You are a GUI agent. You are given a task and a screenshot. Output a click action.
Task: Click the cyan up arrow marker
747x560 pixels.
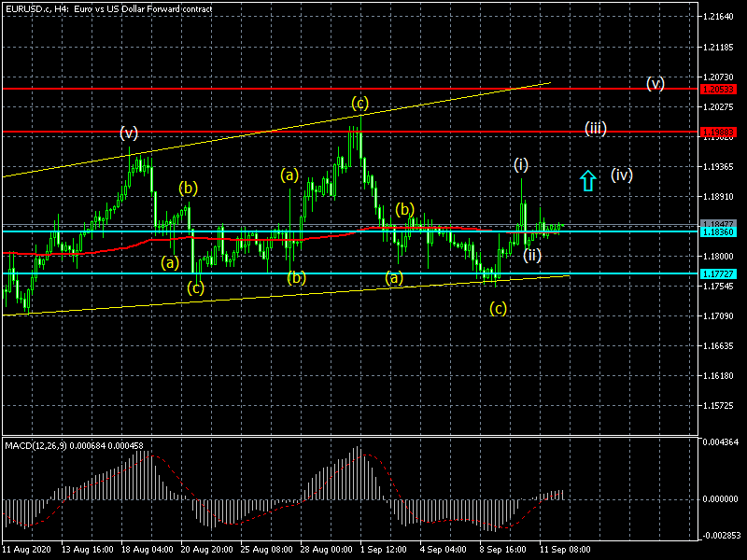(587, 180)
